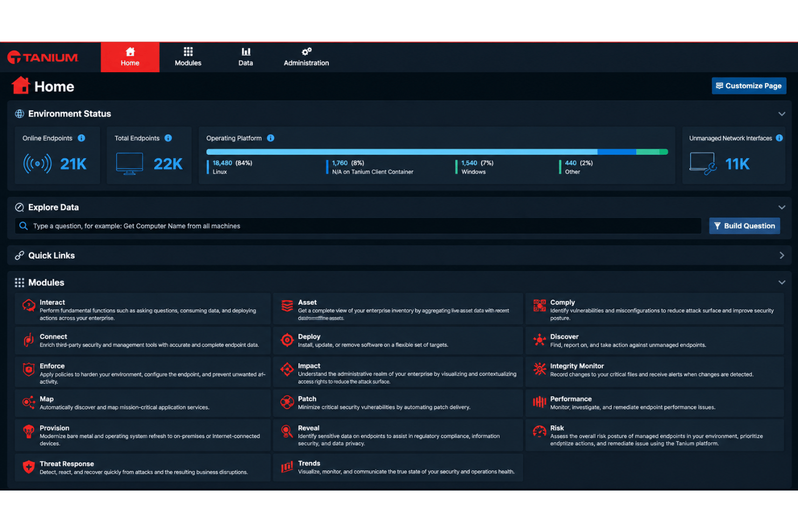The image size is (798, 532).
Task: Click the Explore Data compass icon
Action: coord(19,208)
